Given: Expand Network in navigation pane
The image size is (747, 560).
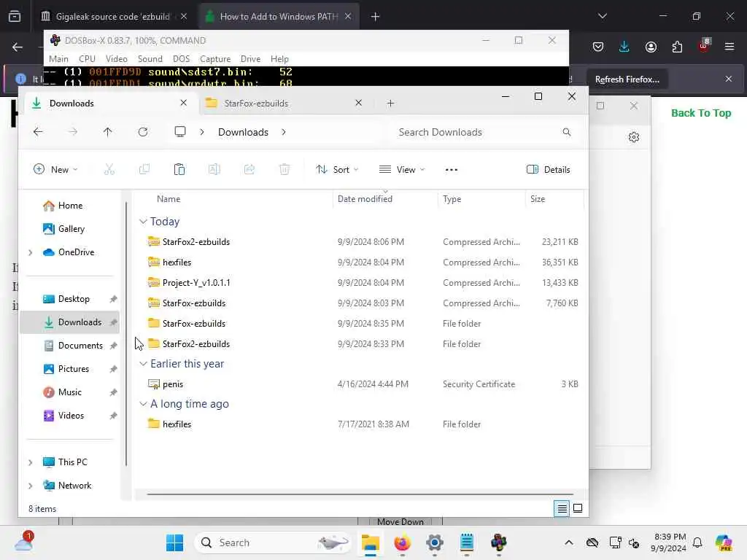Looking at the screenshot, I should (31, 486).
